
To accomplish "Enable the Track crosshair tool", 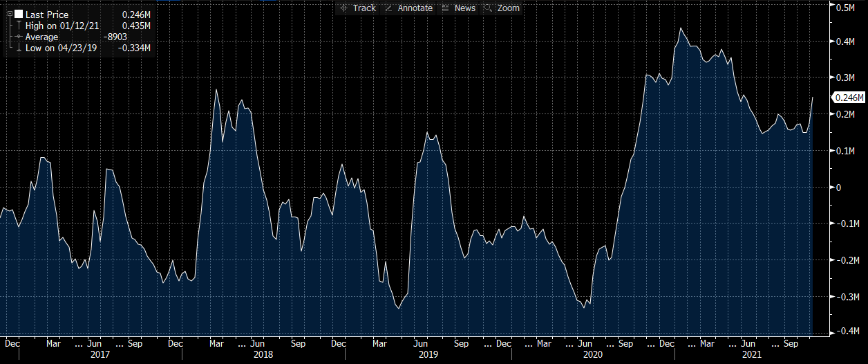I will [x=359, y=8].
